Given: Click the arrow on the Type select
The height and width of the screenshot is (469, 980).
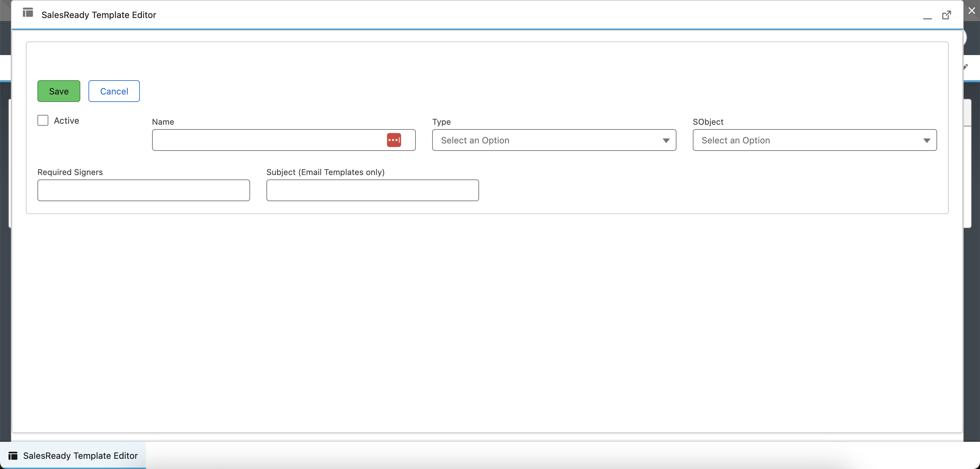Looking at the screenshot, I should click(666, 141).
